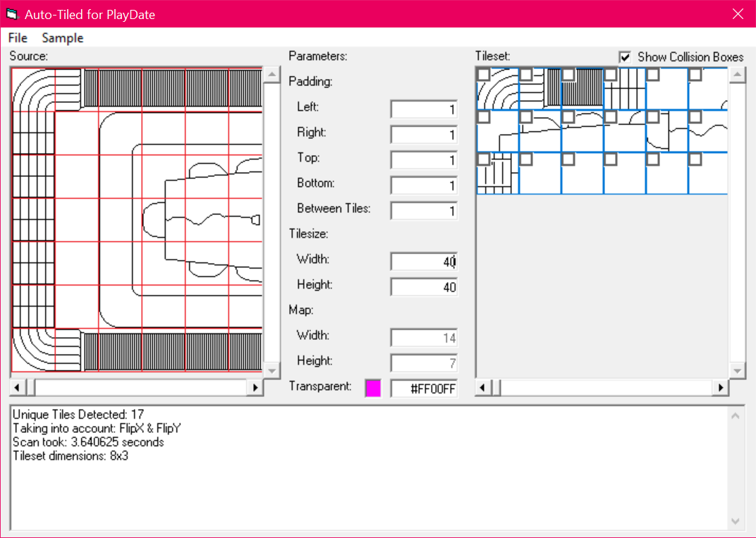Toggle the Show Collision Boxes checkbox

tap(625, 57)
